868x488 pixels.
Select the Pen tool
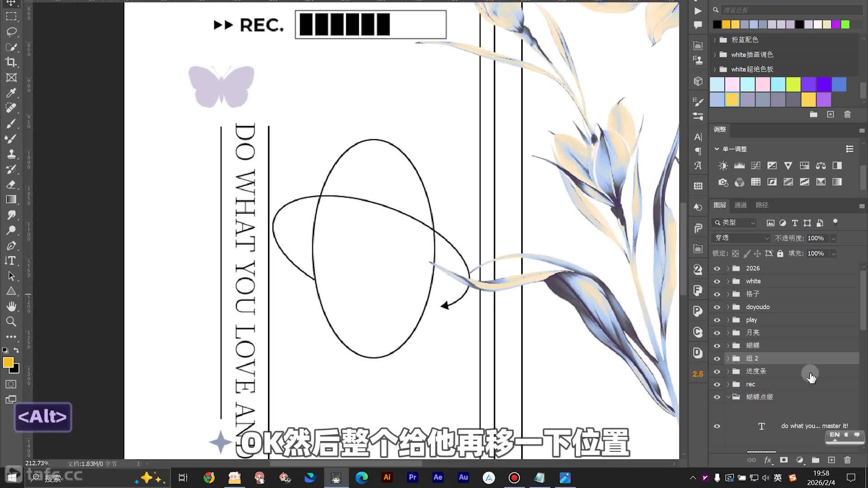click(x=11, y=245)
